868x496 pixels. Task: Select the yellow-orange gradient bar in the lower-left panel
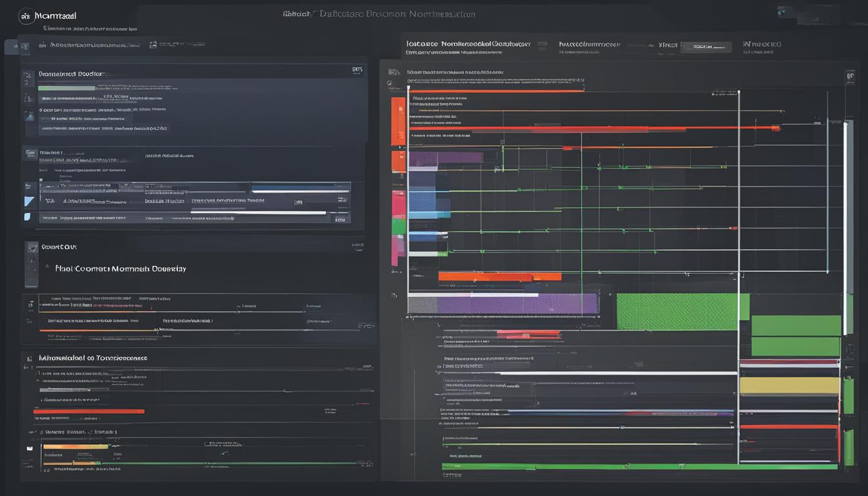coord(75,446)
